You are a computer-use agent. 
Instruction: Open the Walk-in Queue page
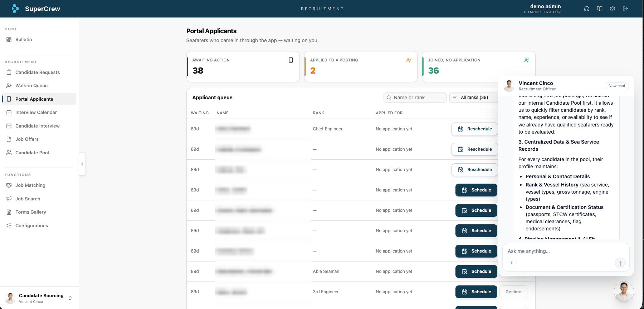coord(39,86)
